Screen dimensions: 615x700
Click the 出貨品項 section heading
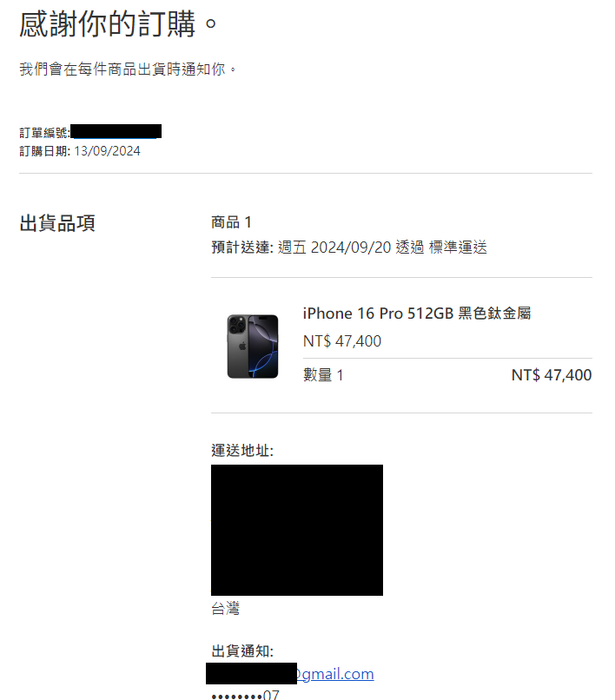coord(57,223)
